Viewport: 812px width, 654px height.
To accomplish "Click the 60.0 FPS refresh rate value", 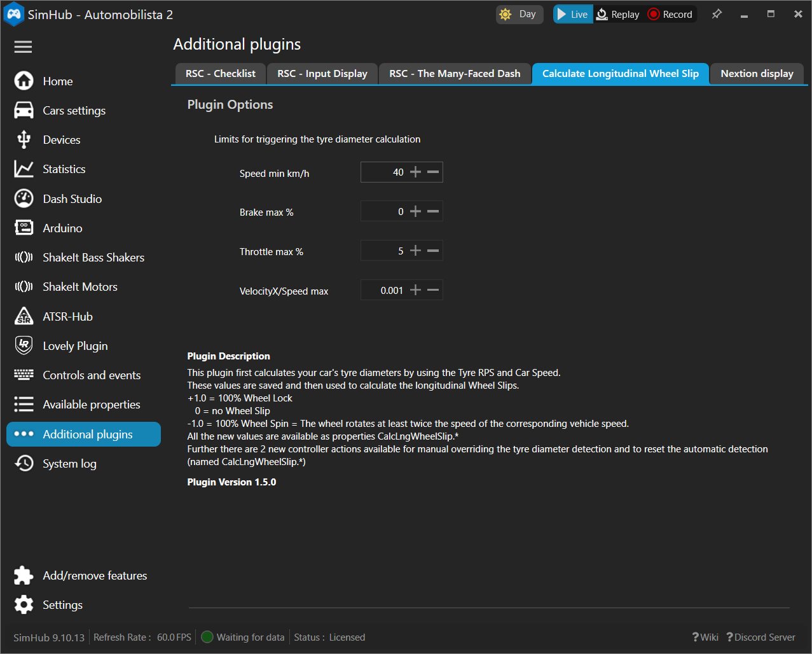I will tap(174, 637).
